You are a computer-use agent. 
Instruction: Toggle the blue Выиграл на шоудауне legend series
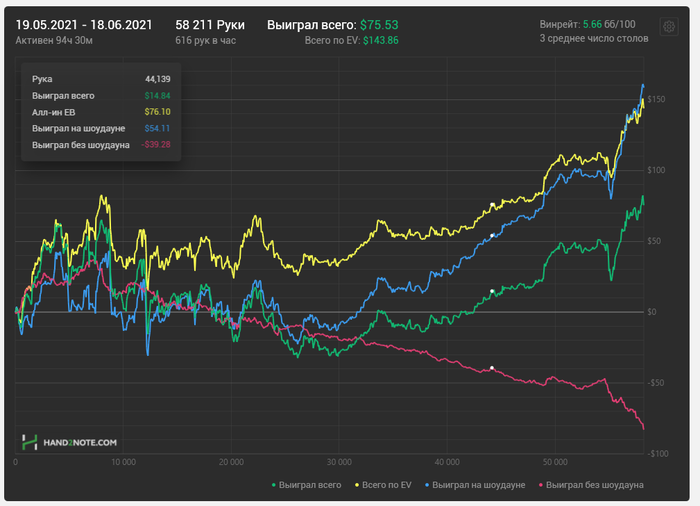475,485
